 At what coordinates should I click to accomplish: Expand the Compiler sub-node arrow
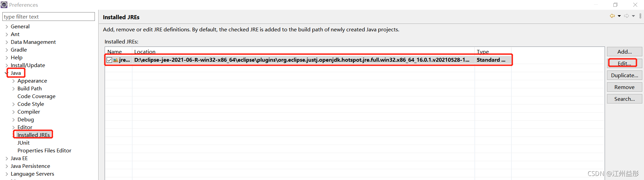coord(13,112)
